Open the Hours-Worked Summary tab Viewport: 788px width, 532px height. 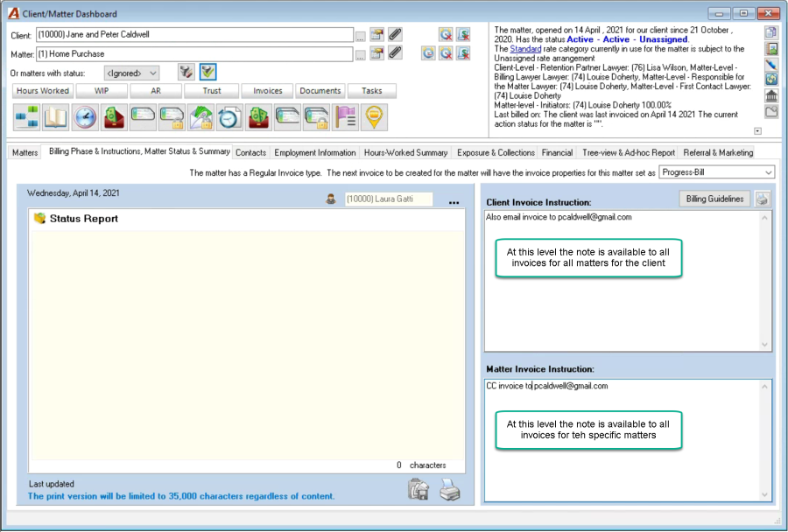[405, 153]
